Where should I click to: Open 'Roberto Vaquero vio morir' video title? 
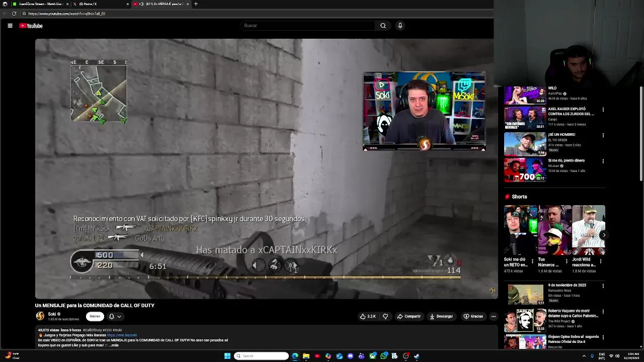[x=573, y=313]
